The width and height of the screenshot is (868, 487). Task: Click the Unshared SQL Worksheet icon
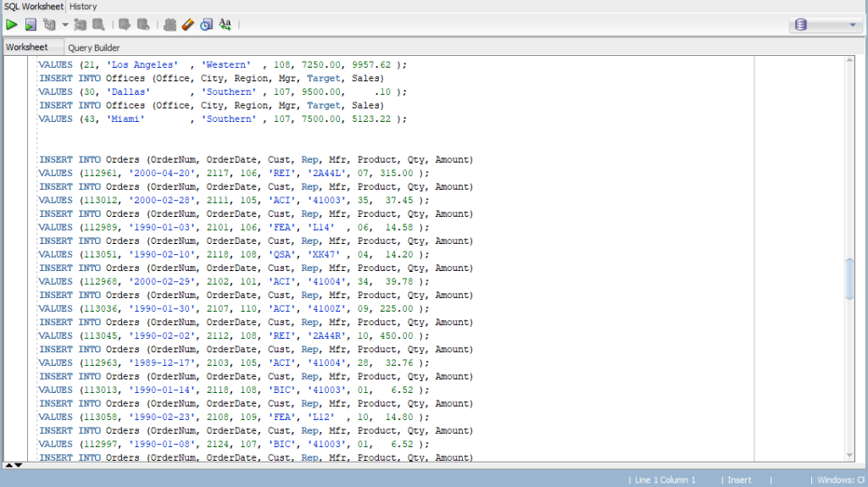click(170, 25)
